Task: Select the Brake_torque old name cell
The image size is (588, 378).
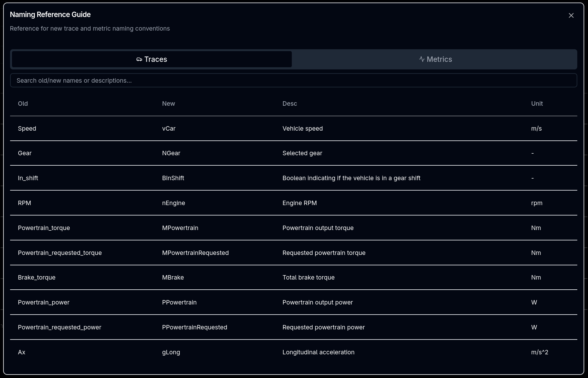Action: (x=37, y=277)
